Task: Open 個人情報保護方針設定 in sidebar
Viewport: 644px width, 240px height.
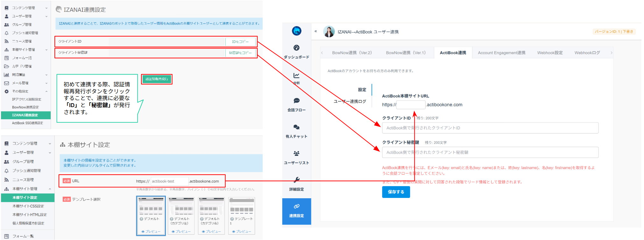Action: [x=28, y=223]
